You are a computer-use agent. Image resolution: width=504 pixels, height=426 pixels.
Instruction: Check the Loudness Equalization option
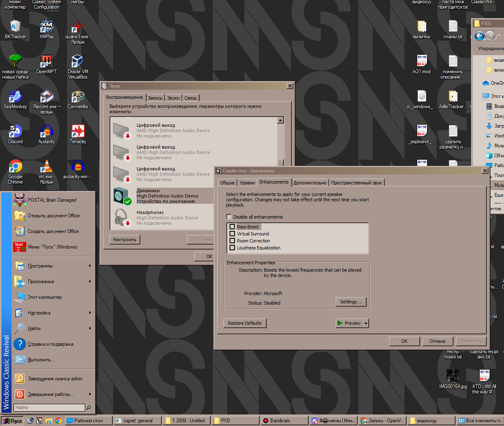pyautogui.click(x=232, y=248)
